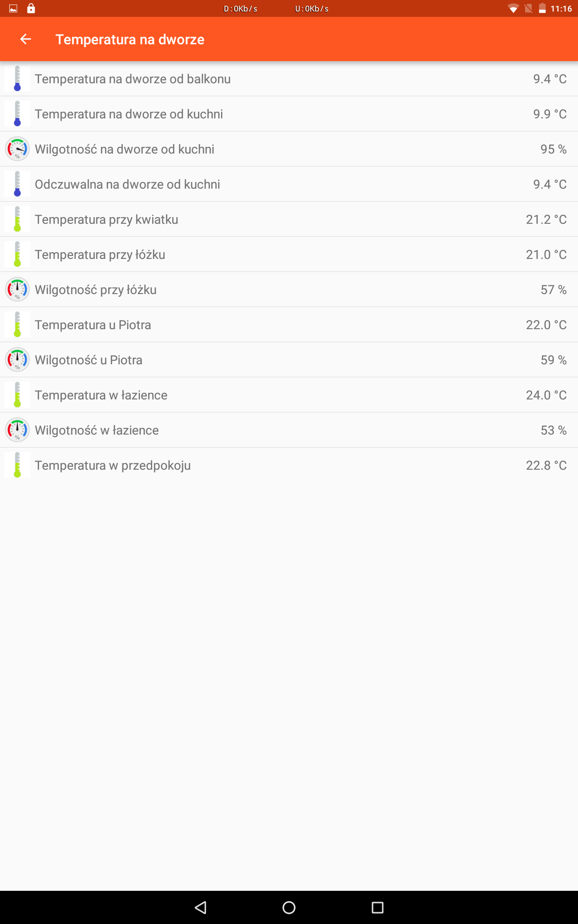Image resolution: width=578 pixels, height=924 pixels.
Task: Open the 9.4 °C balcony reading
Action: 550,79
